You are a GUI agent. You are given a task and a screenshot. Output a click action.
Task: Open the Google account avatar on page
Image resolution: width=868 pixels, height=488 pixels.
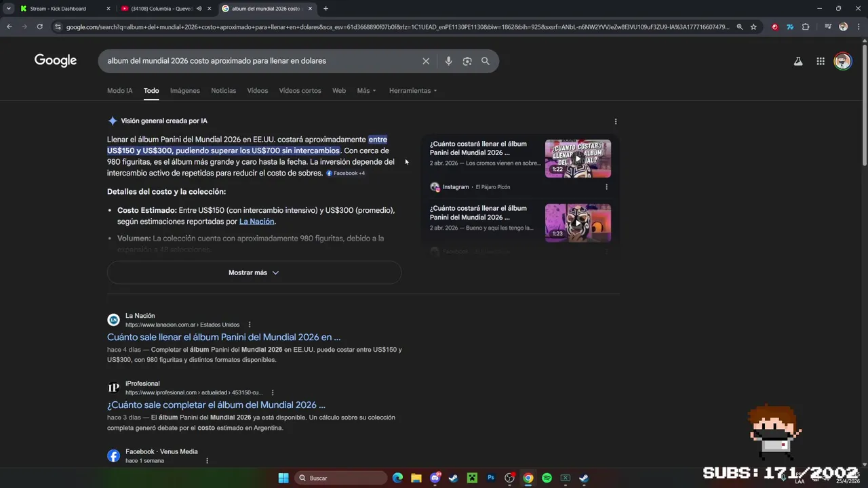tap(843, 61)
